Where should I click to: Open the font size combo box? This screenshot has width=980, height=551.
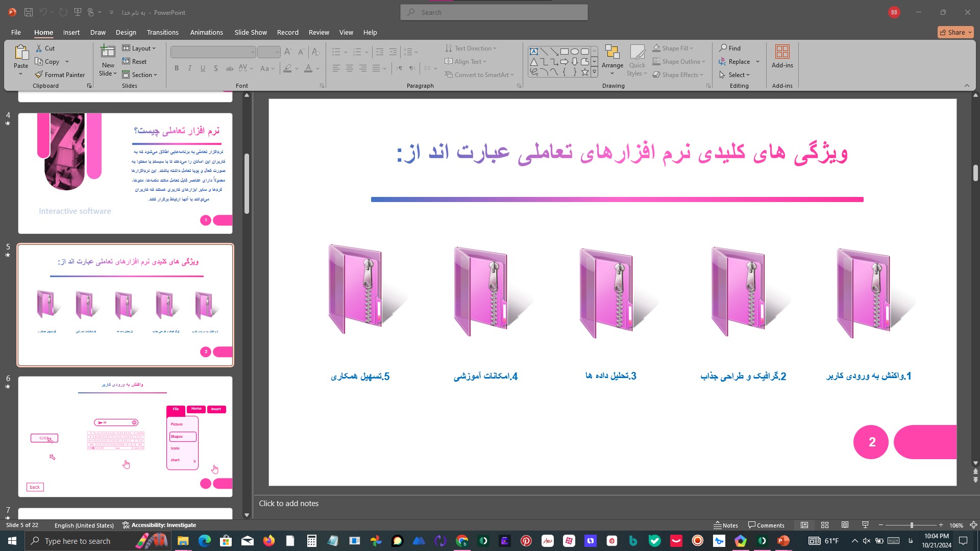(269, 52)
